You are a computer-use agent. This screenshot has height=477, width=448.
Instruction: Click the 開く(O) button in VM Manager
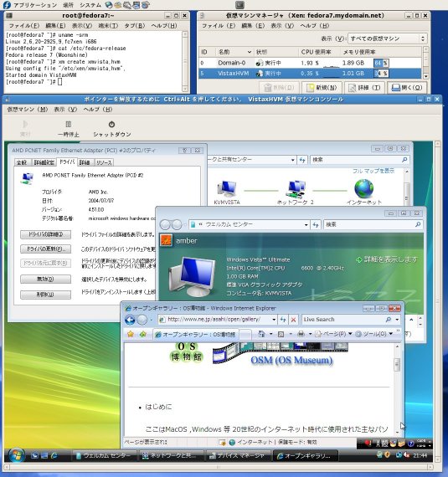pyautogui.click(x=407, y=88)
